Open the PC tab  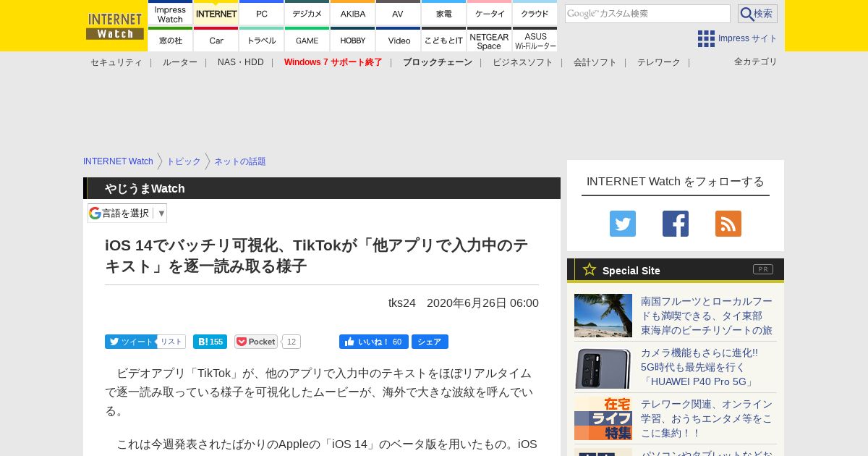click(262, 14)
